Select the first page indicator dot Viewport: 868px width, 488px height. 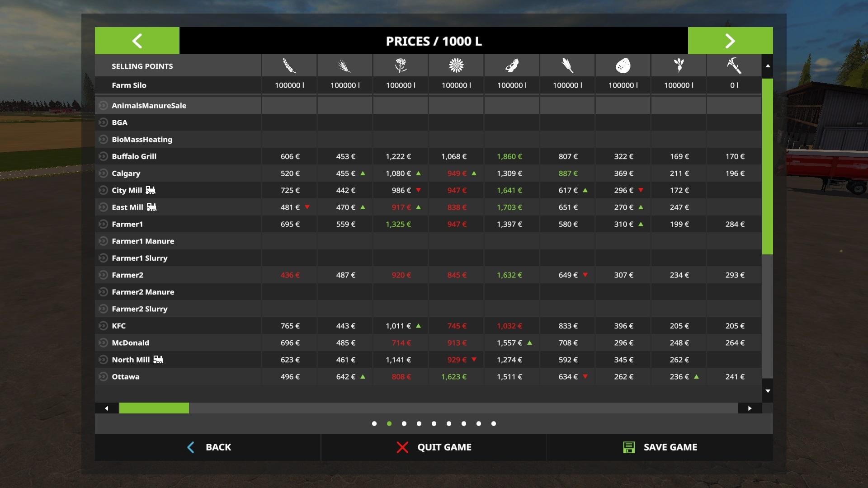[x=374, y=424]
